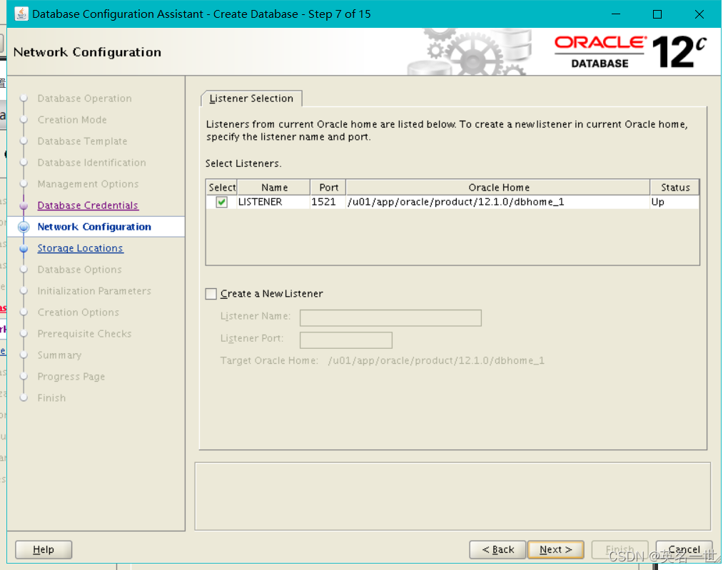
Task: Jump to Storage Locations step
Action: tap(81, 248)
